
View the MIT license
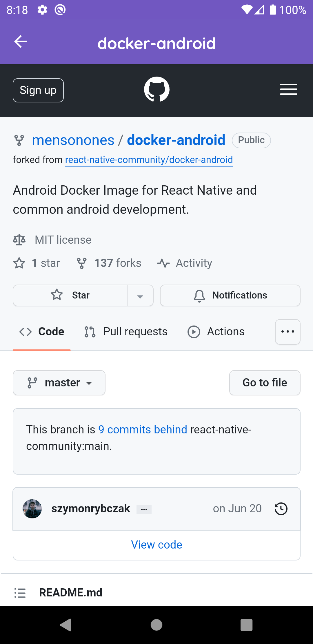tap(63, 240)
